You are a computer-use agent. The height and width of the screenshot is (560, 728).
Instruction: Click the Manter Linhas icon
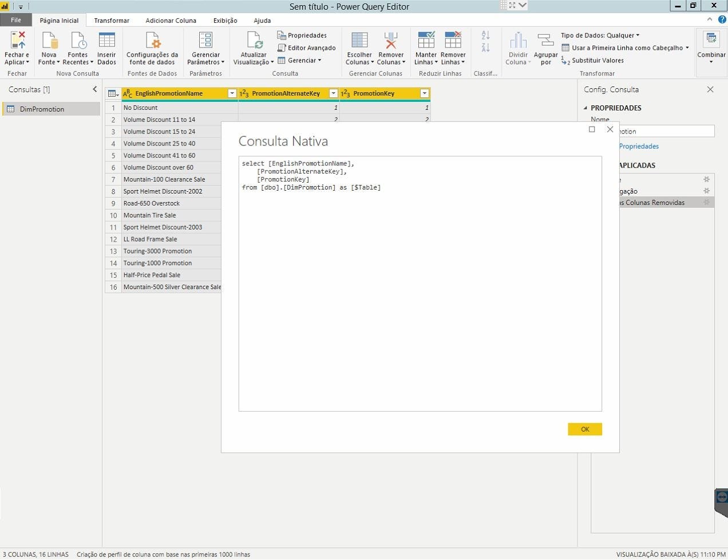click(x=426, y=41)
